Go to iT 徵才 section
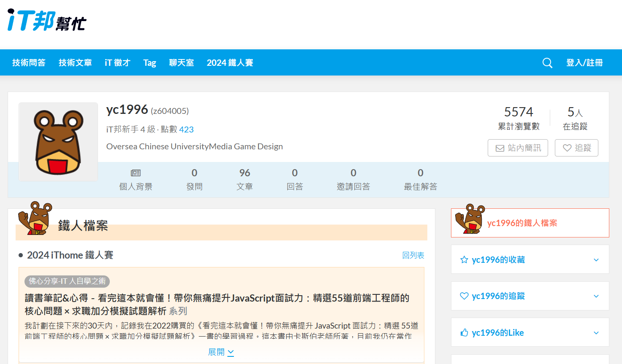622x364 pixels. click(x=117, y=63)
